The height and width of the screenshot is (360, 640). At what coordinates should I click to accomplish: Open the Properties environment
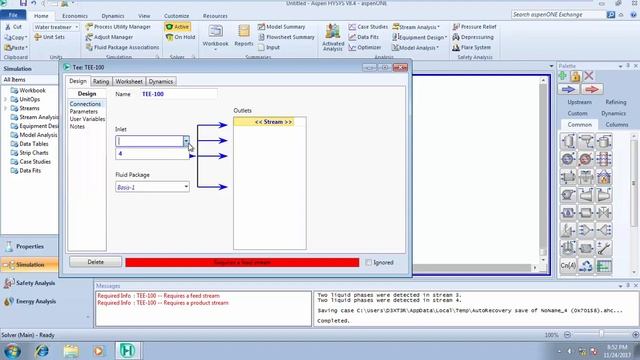tap(29, 247)
